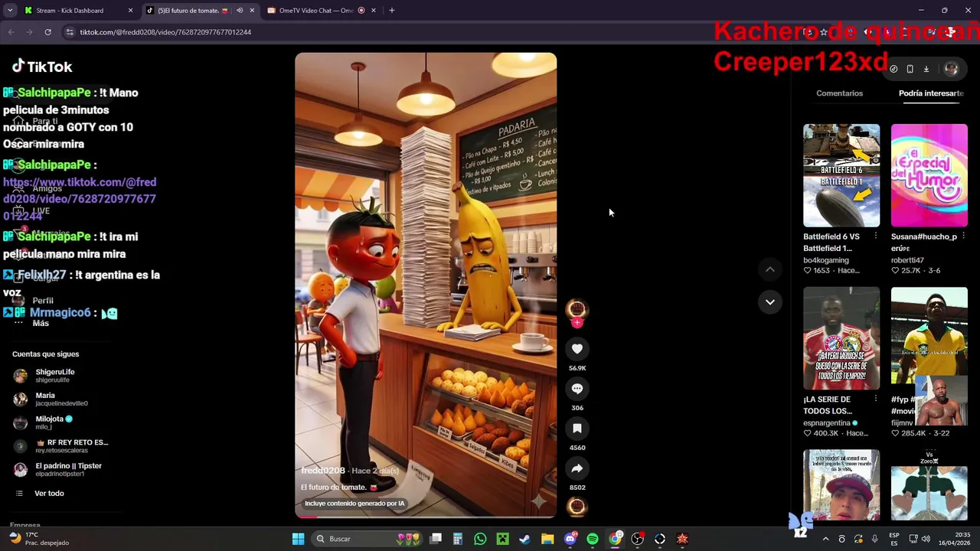Image resolution: width=980 pixels, height=551 pixels.
Task: Open the site information icon in address bar
Action: tap(70, 32)
